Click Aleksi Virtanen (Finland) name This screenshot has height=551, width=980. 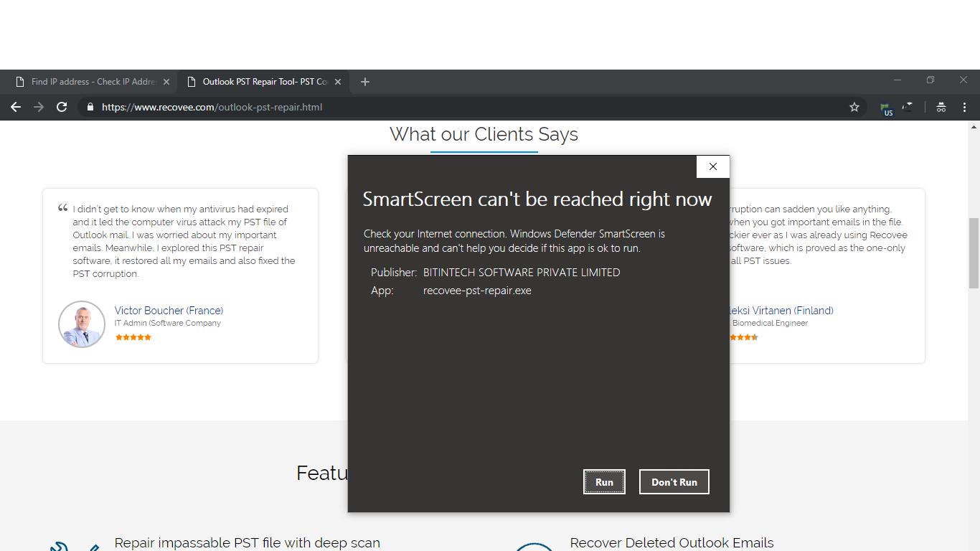point(781,311)
